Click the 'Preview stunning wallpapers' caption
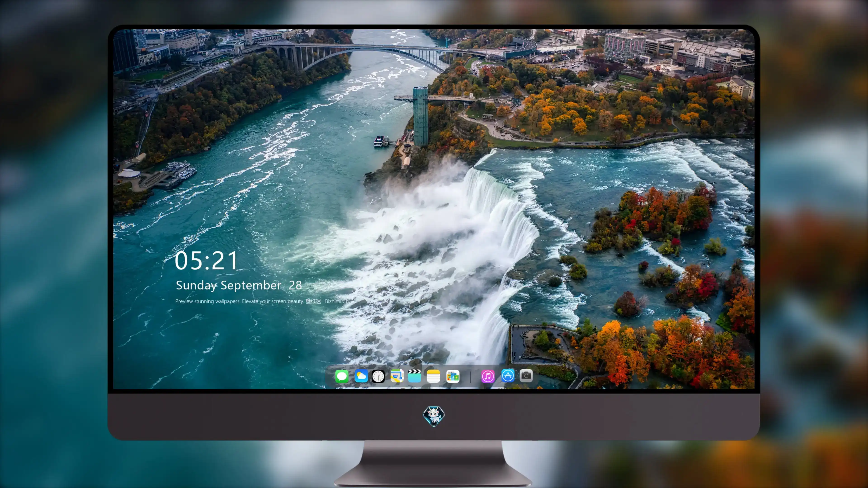The height and width of the screenshot is (488, 868). pos(263,301)
